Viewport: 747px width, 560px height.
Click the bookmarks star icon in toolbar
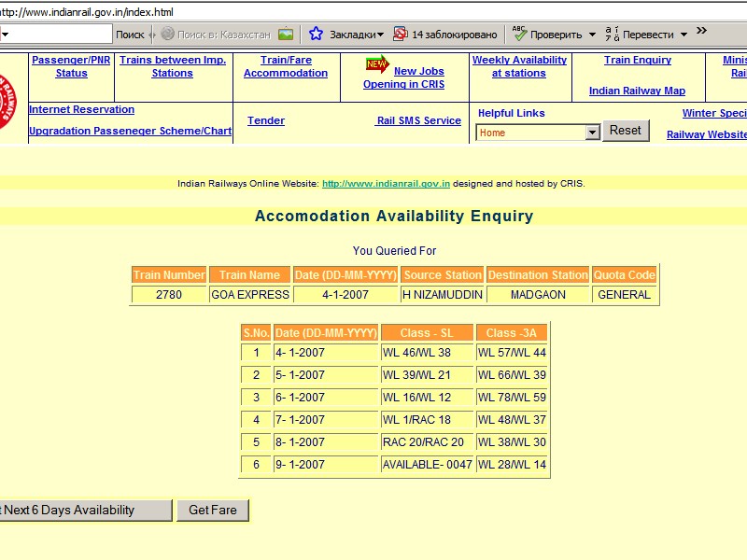(316, 35)
